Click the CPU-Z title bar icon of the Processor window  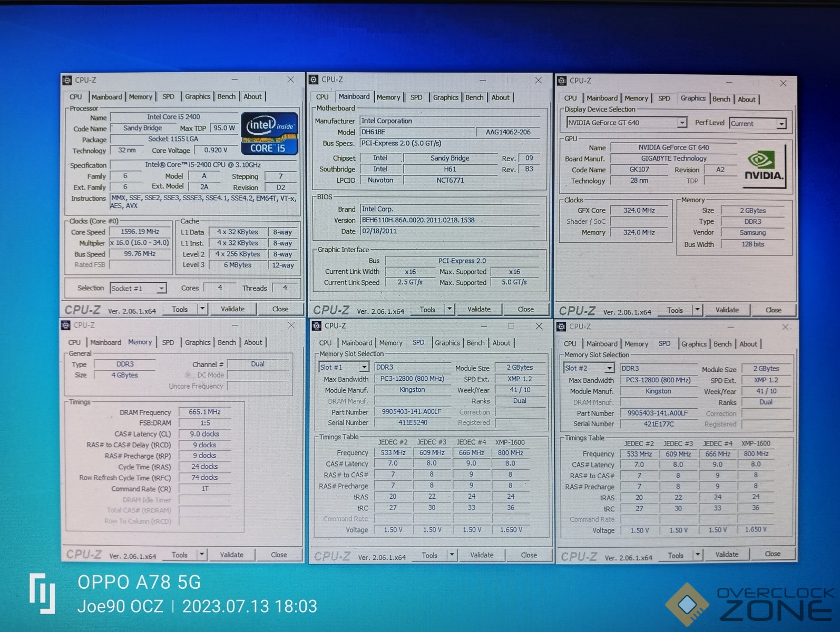(x=67, y=80)
